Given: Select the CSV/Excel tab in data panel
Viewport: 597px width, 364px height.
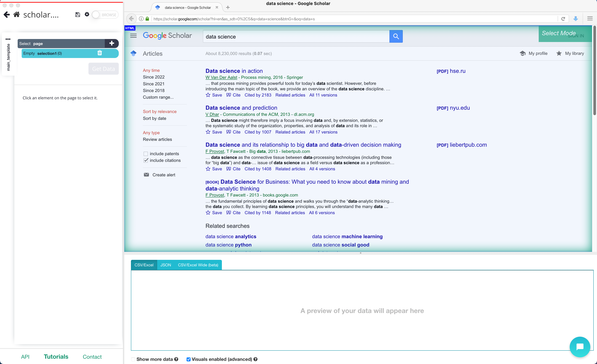Looking at the screenshot, I should point(144,265).
